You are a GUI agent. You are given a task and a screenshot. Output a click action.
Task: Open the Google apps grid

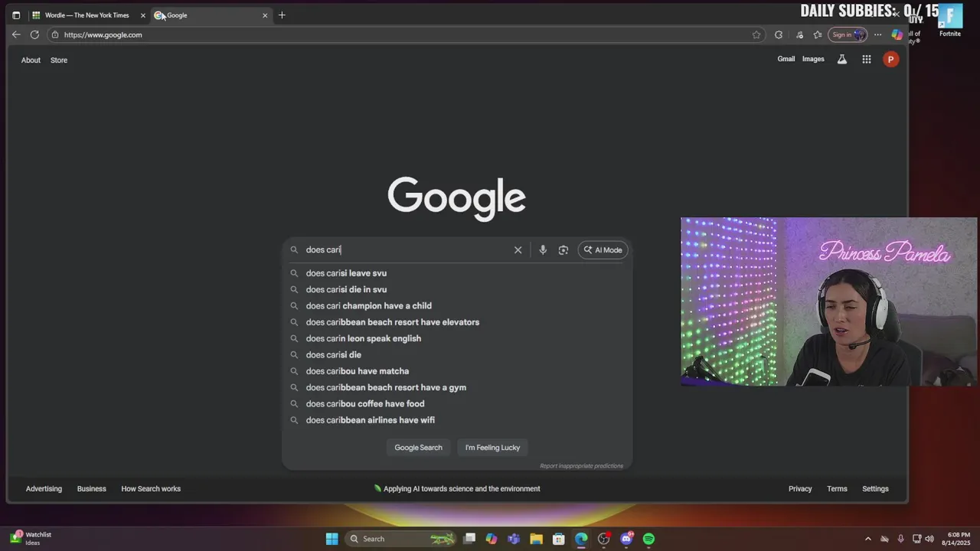coord(867,59)
